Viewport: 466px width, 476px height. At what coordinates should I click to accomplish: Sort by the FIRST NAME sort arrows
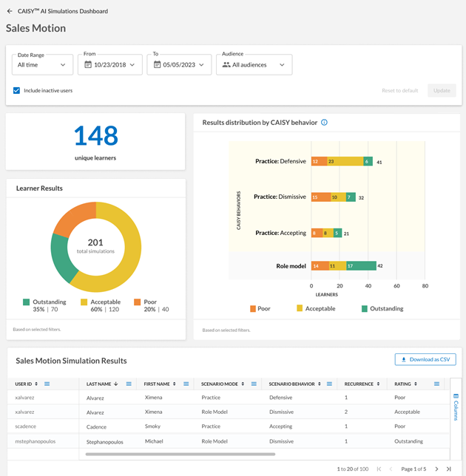(175, 384)
